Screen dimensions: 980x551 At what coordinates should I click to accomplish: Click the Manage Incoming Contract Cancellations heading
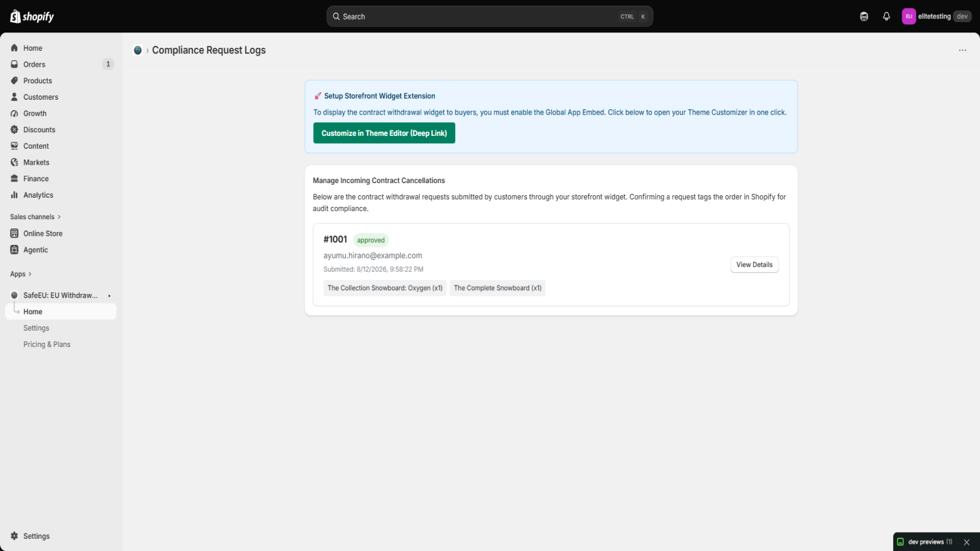pos(379,181)
